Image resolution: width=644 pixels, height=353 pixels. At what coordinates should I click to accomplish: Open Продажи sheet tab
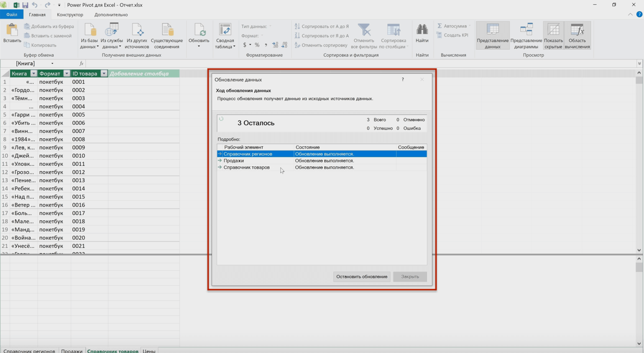pos(72,350)
